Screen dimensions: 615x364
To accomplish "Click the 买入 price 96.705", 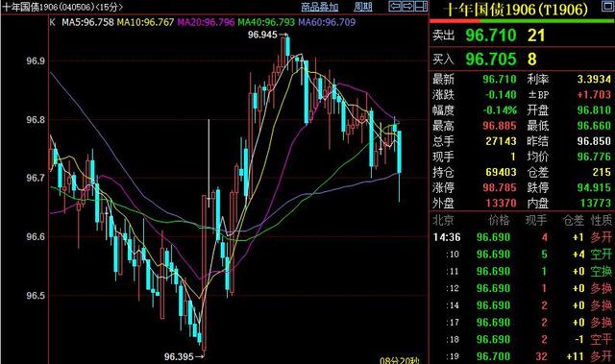I will 491,59.
